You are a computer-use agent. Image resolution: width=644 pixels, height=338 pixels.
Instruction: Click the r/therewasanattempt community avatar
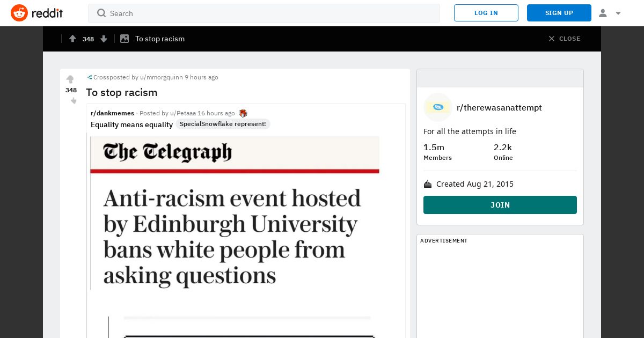pyautogui.click(x=438, y=107)
